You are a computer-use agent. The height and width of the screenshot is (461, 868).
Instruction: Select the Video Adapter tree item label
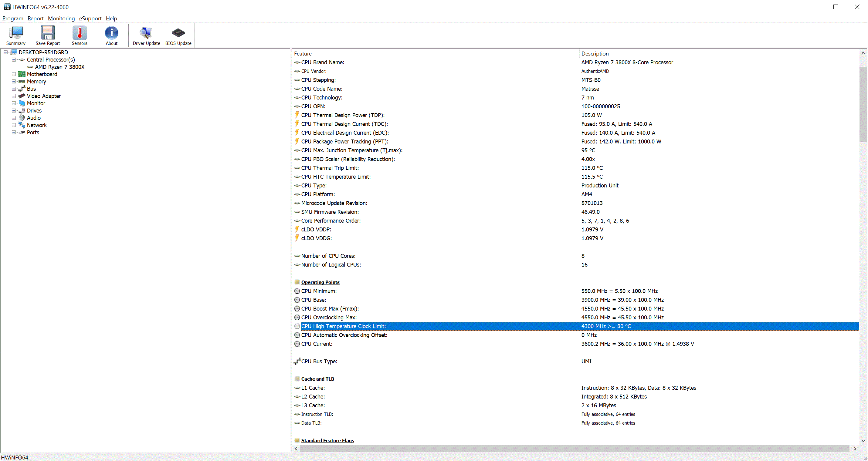pos(44,96)
